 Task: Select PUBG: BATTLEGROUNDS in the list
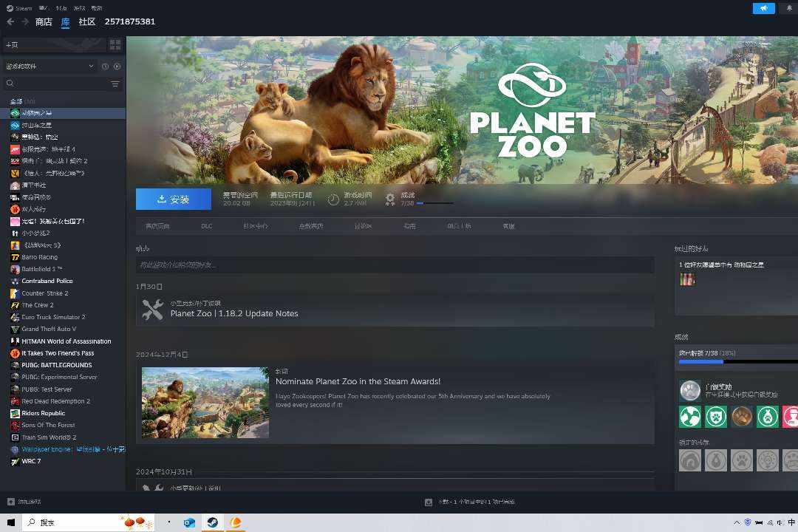click(x=57, y=366)
